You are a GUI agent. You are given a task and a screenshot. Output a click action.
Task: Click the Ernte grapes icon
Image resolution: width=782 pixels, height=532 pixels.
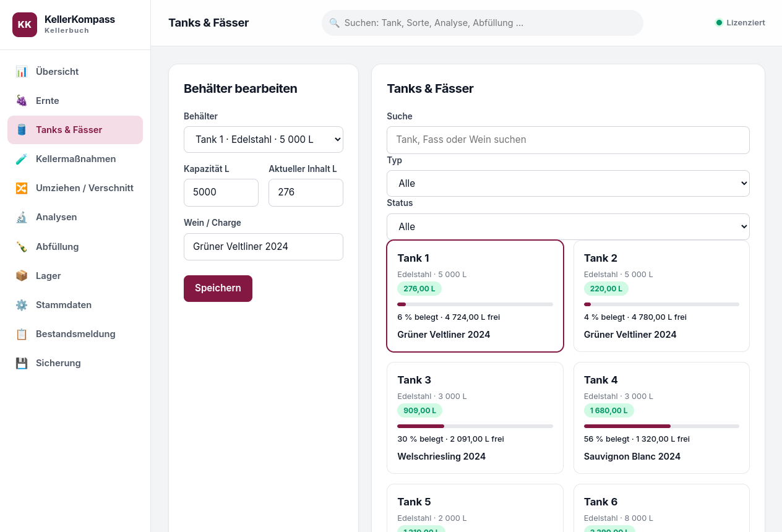(22, 101)
